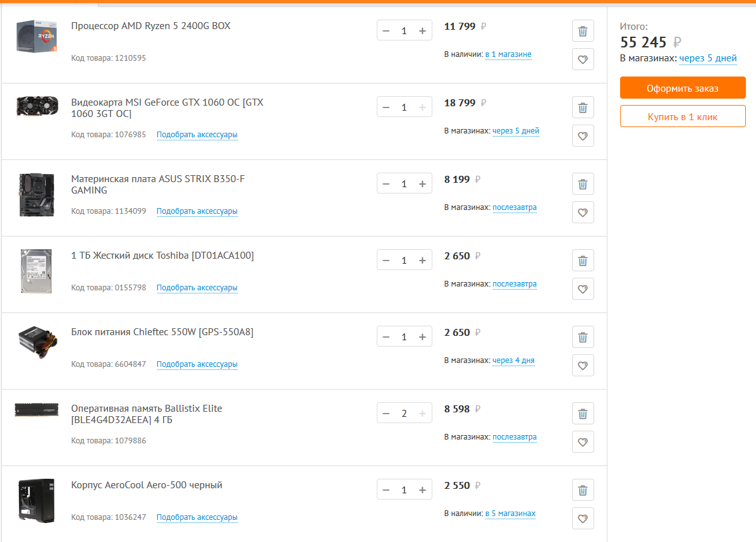Decrease quantity of MSI GeForce GTX 1060
756x542 pixels.
pos(386,108)
